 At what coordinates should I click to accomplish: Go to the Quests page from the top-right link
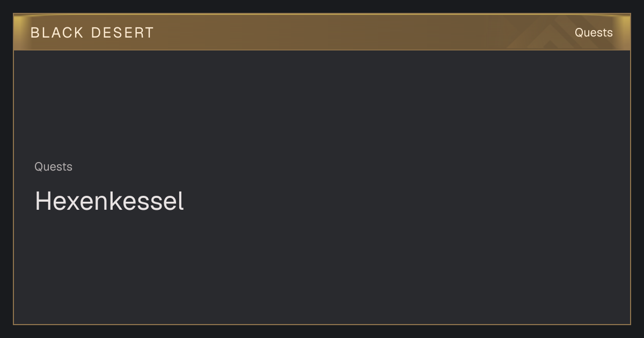pos(594,33)
